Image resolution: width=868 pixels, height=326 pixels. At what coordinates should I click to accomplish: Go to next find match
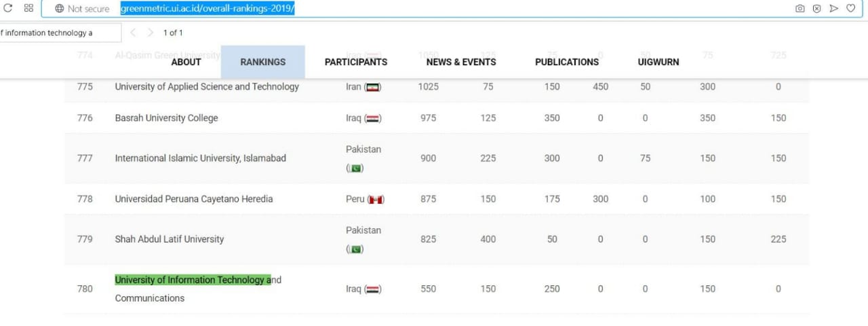[151, 33]
